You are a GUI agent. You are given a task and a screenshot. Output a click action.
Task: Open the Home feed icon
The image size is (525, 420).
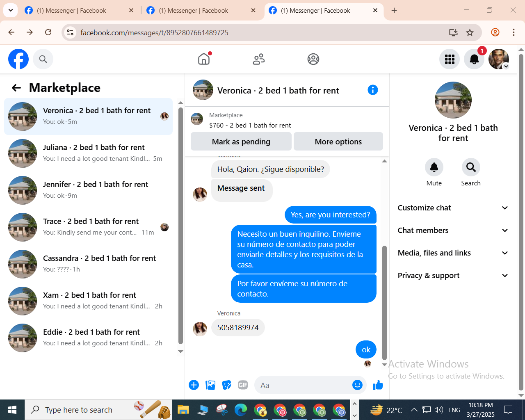pyautogui.click(x=204, y=59)
